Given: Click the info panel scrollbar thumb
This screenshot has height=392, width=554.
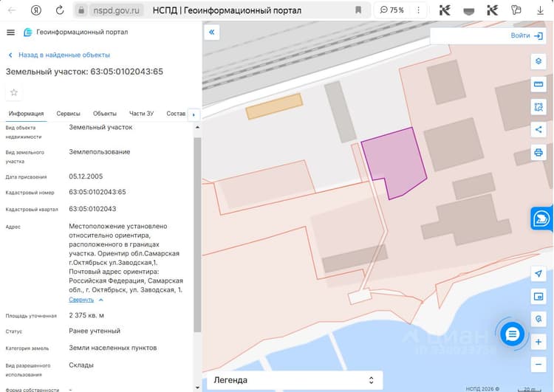Looking at the screenshot, I should pos(197,235).
